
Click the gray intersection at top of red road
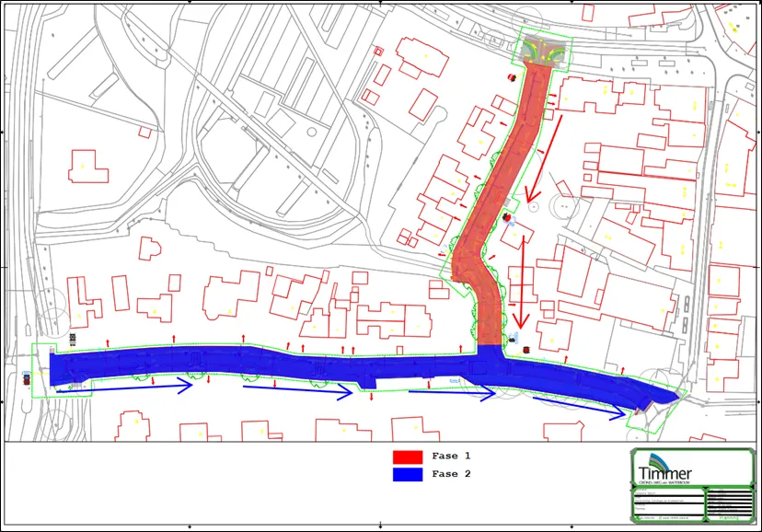pyautogui.click(x=543, y=51)
